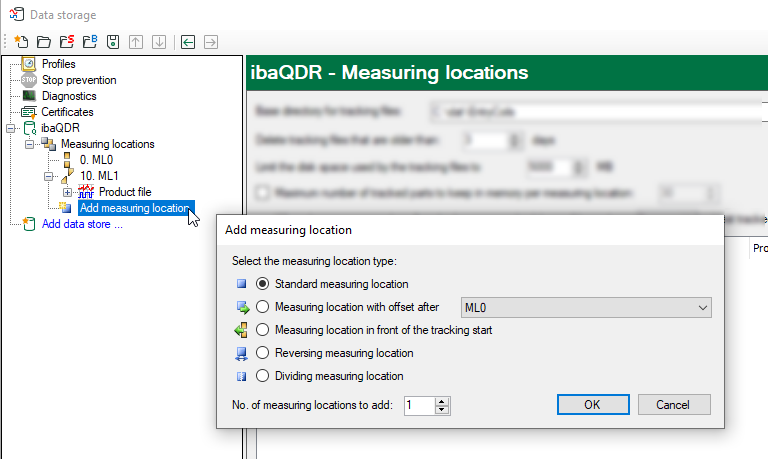Choose Measuring location in front of tracking start
Image resolution: width=768 pixels, height=459 pixels.
click(x=263, y=330)
